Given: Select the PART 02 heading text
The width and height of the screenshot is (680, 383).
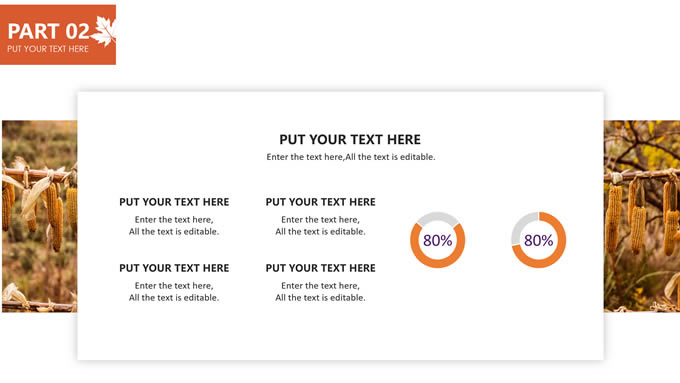Looking at the screenshot, I should [x=49, y=32].
